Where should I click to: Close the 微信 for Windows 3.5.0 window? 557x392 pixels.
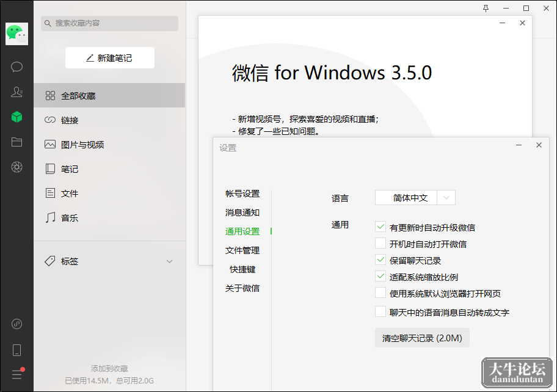click(x=522, y=23)
